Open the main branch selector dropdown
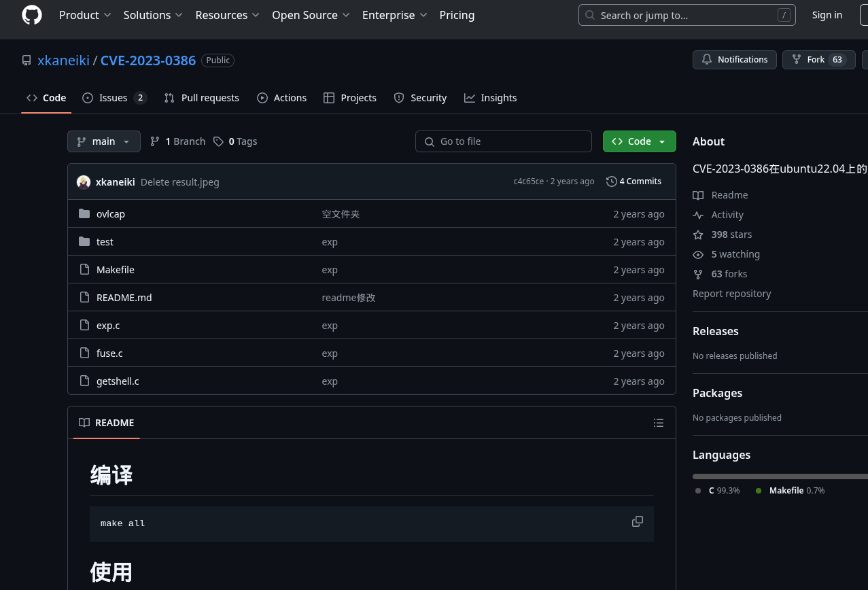The height and width of the screenshot is (590, 868). [x=104, y=141]
